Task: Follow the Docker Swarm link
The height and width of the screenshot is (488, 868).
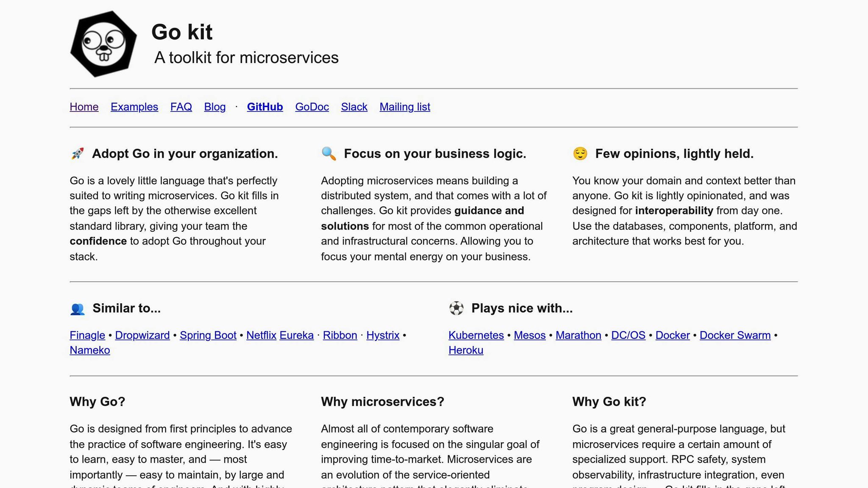Action: tap(734, 335)
